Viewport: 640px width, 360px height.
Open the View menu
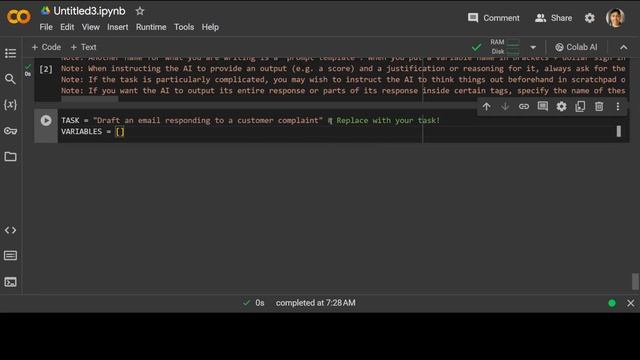click(x=91, y=27)
